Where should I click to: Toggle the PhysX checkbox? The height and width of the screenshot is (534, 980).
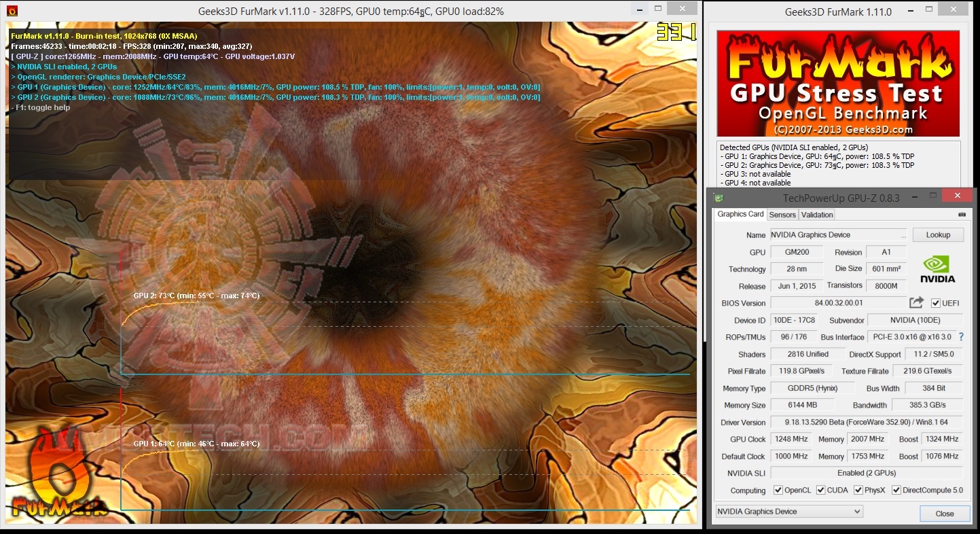point(858,491)
